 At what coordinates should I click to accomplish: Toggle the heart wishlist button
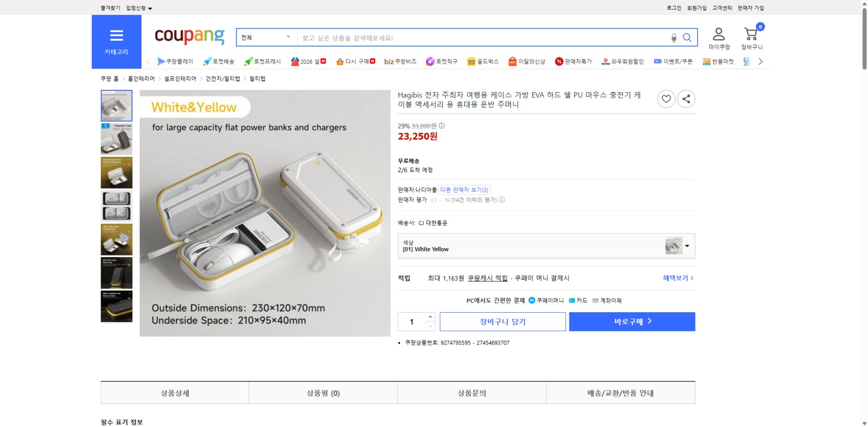click(x=666, y=99)
